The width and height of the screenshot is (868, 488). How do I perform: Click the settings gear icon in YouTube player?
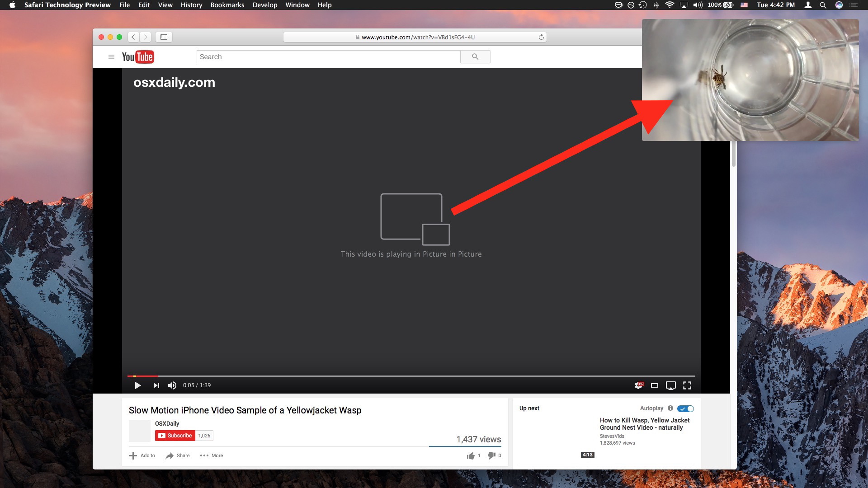637,385
